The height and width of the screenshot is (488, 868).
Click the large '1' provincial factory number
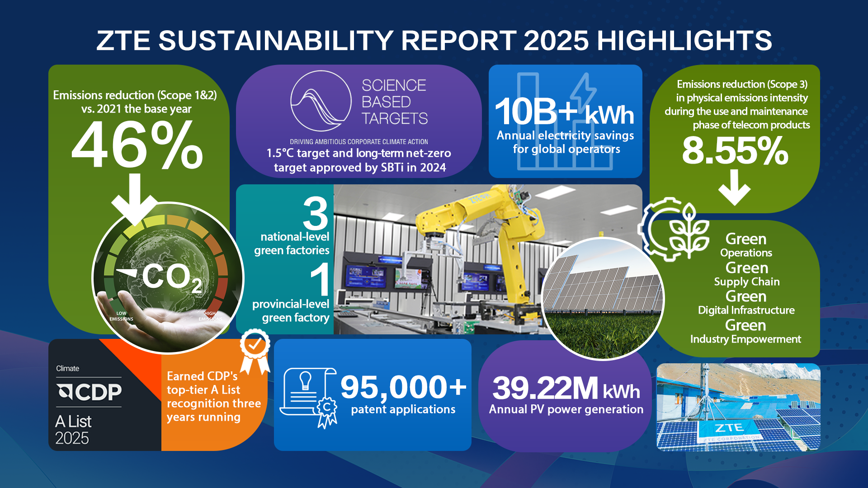tap(321, 280)
